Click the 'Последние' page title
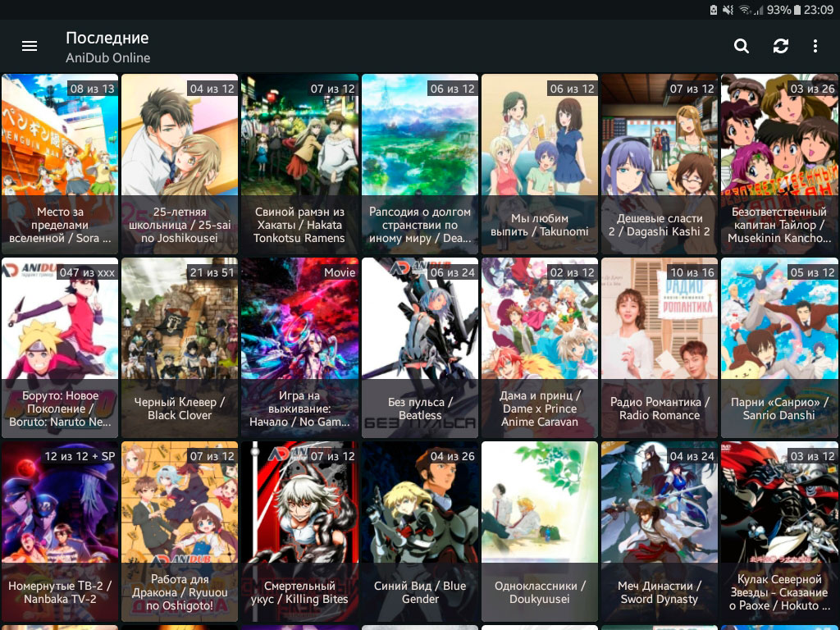Viewport: 840px width, 630px height. click(x=107, y=38)
